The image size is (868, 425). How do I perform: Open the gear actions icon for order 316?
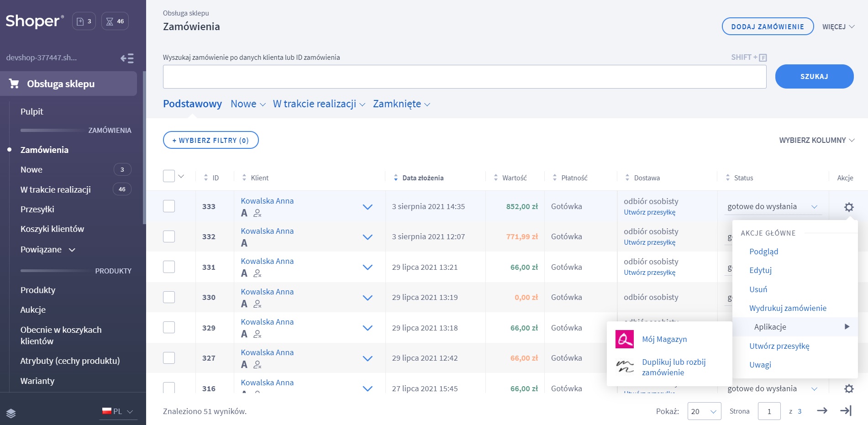pyautogui.click(x=849, y=388)
